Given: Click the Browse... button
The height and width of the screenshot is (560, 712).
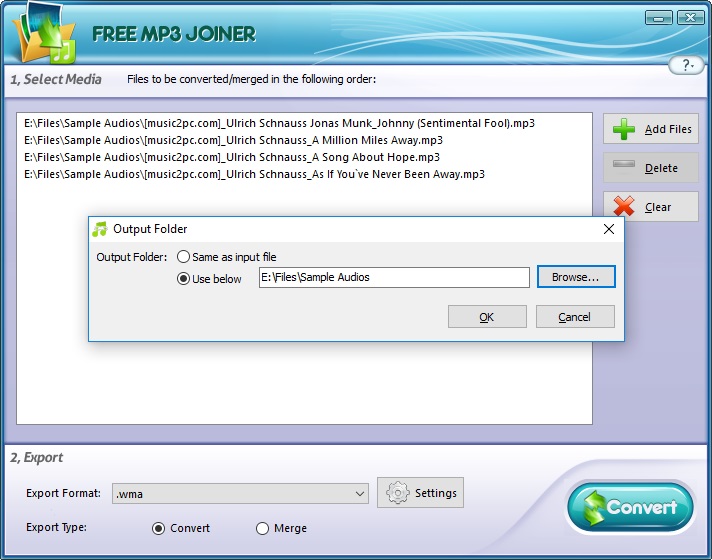Looking at the screenshot, I should 576,277.
